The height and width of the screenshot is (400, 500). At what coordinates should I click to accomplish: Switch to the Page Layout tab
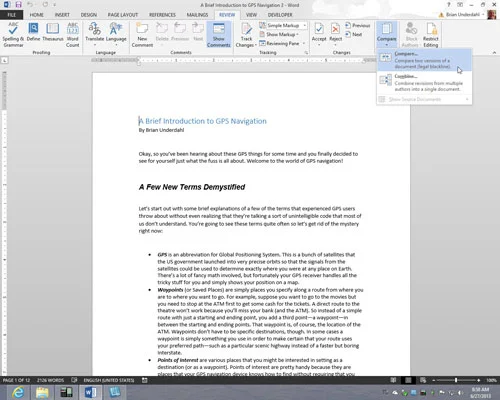123,15
